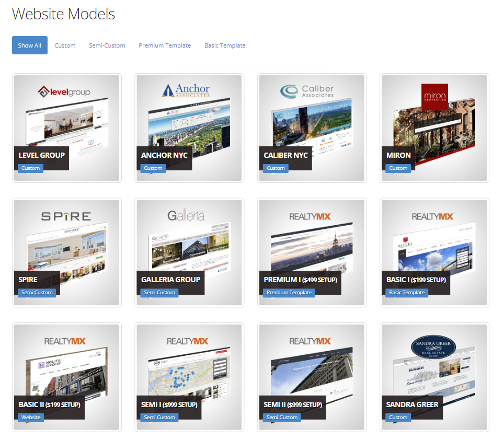Image resolution: width=504 pixels, height=440 pixels.
Task: Open the Basic II website model
Action: point(66,366)
